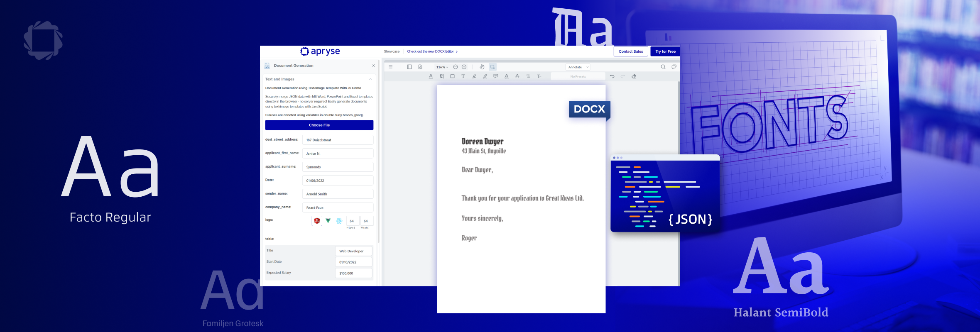Click the logo height H (pts) field

(353, 221)
